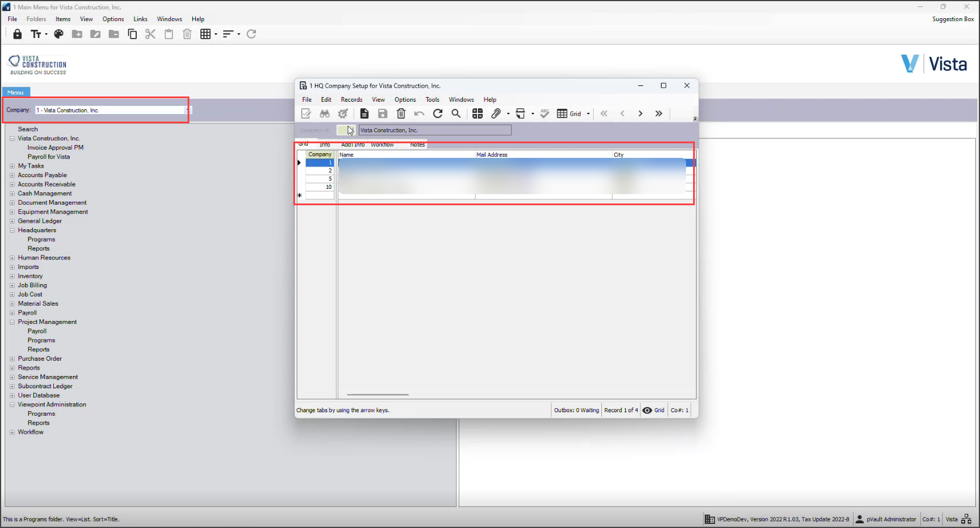Screen dimensions: 980x528
Task: Open the printer dropdown arrow
Action: [x=532, y=114]
